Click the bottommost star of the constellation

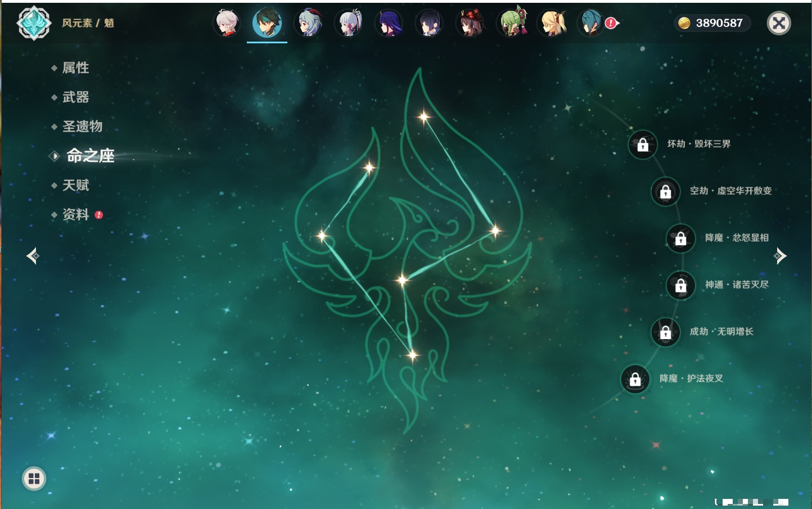[x=413, y=355]
